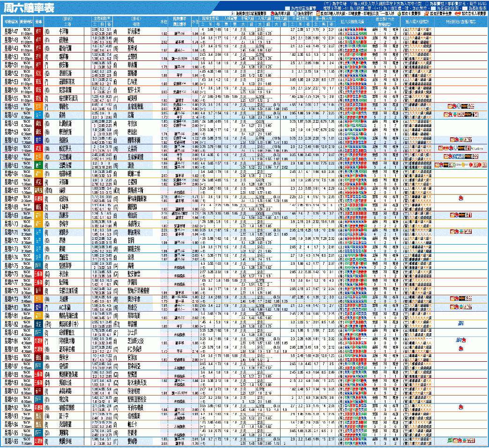Click the corner-kick icon in the FC多倫多 row

461,349
